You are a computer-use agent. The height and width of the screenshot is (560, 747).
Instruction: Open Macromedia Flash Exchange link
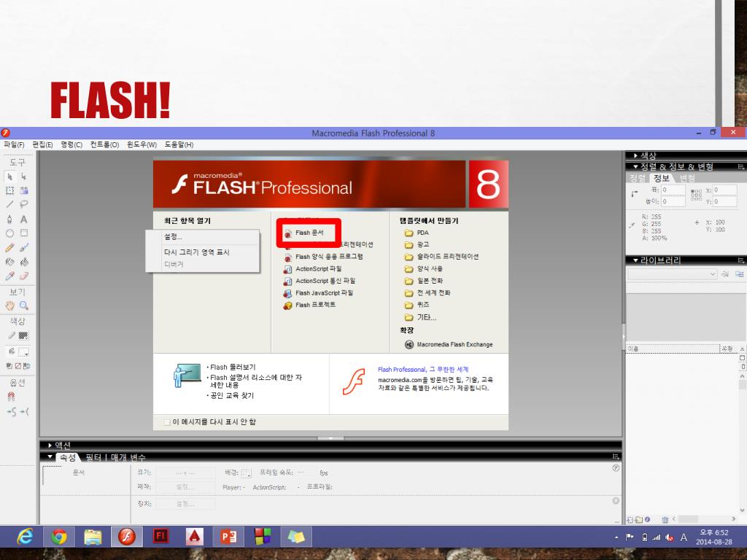(x=449, y=344)
